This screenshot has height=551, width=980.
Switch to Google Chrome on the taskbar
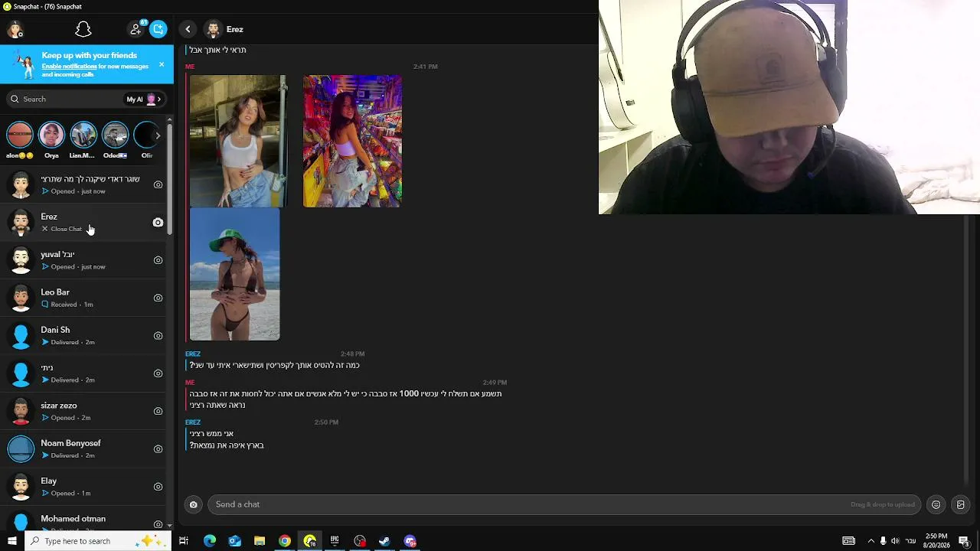(x=285, y=541)
